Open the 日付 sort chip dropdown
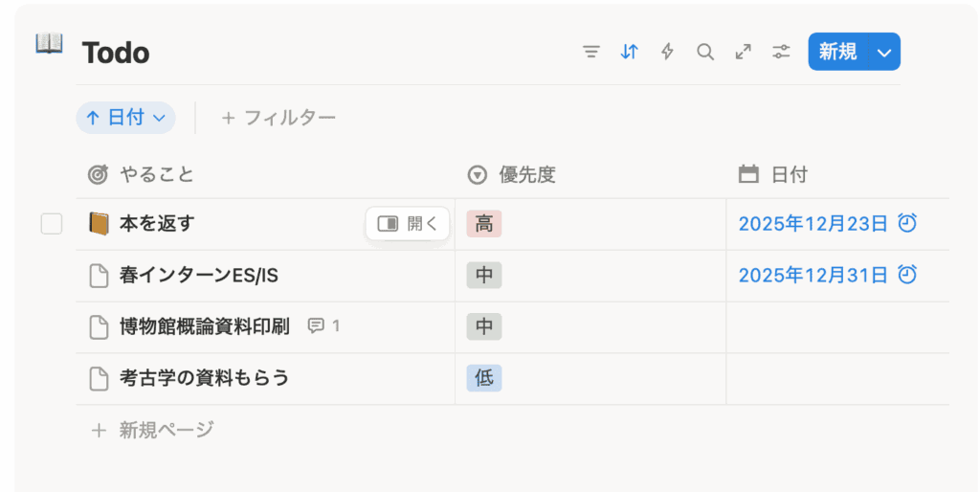 point(125,118)
